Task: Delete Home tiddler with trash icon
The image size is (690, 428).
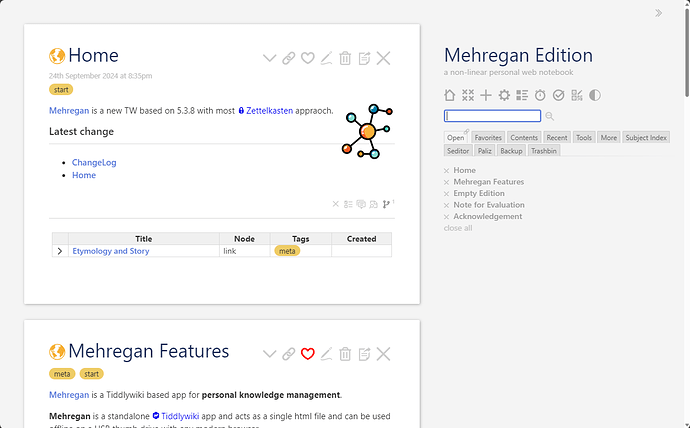Action: point(345,58)
